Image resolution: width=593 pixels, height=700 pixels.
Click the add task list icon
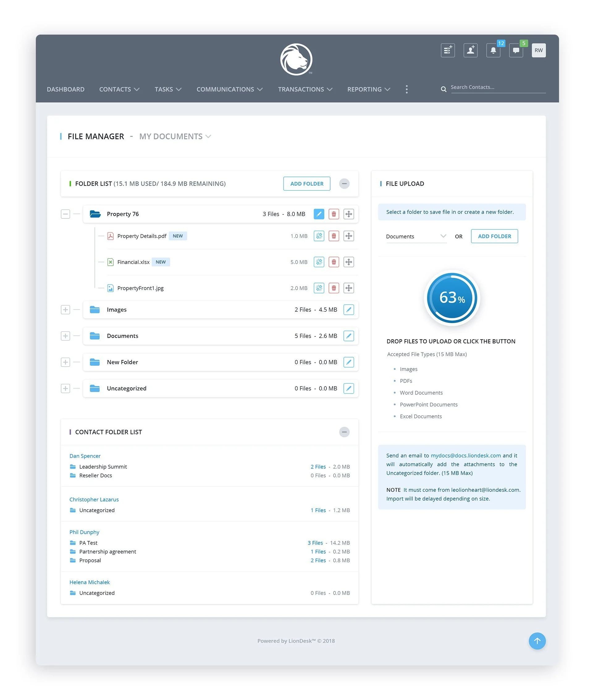[448, 50]
